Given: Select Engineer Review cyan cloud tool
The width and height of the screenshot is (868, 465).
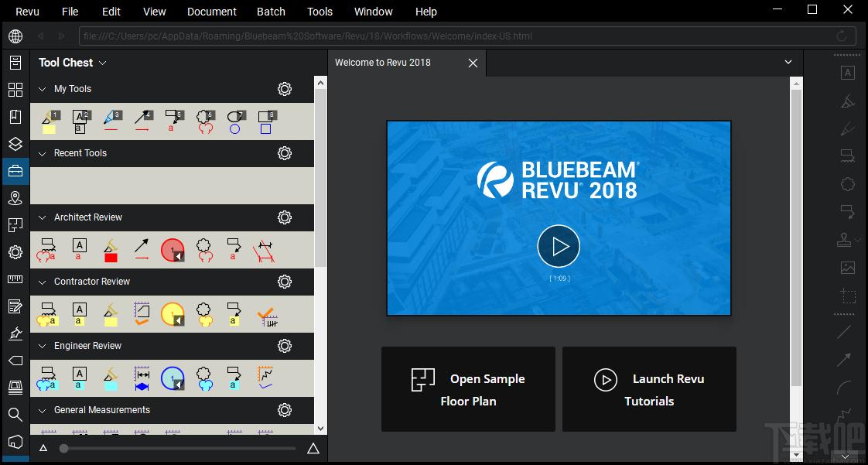Looking at the screenshot, I should tap(205, 378).
